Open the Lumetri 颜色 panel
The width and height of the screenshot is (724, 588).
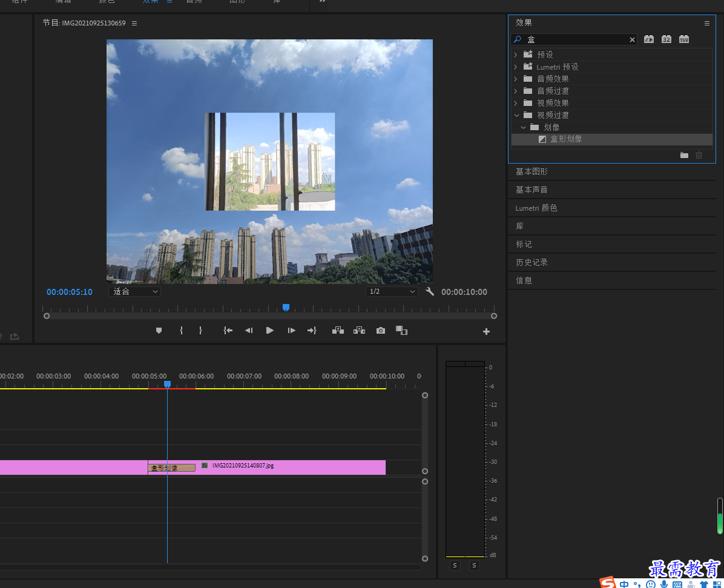pos(536,208)
